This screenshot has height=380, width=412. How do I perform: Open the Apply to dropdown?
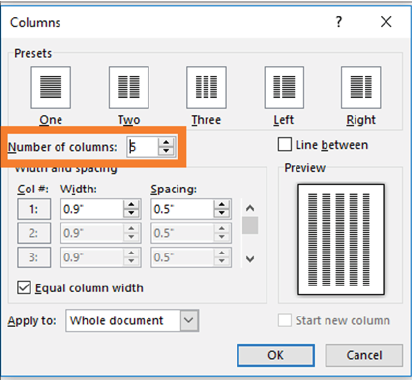pyautogui.click(x=189, y=320)
